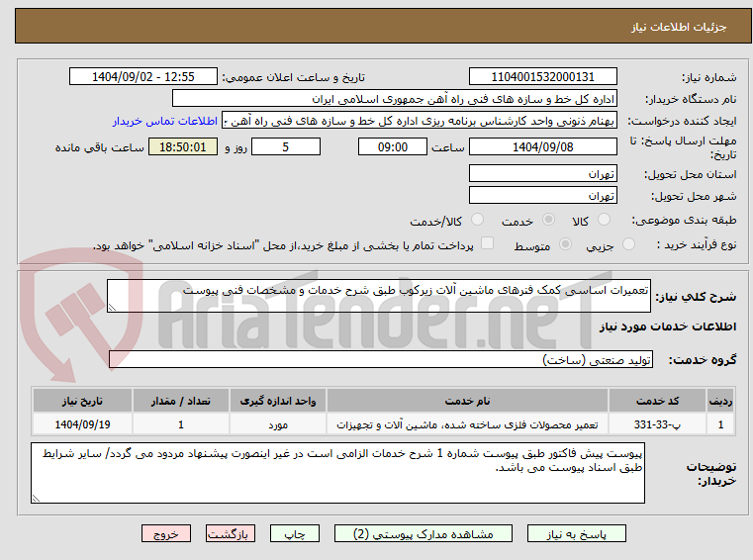Image resolution: width=753 pixels, height=560 pixels.
Task: Click the general description text area
Action: tap(378, 296)
